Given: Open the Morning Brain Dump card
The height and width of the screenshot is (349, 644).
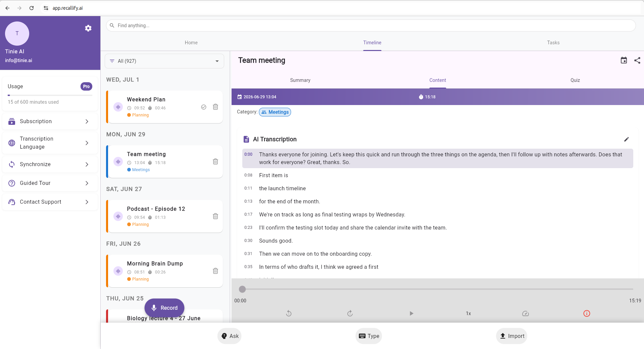Looking at the screenshot, I should coord(164,271).
